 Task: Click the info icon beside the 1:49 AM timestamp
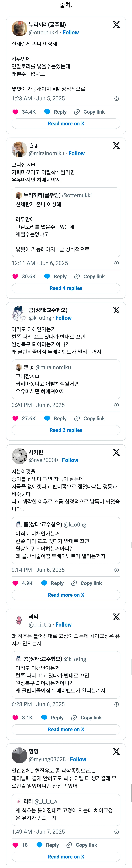coord(116,832)
